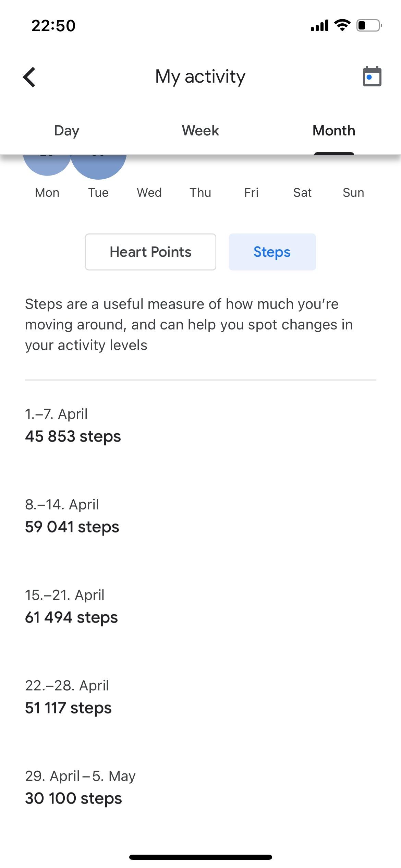
Task: Switch to the Week tab
Action: coord(200,131)
